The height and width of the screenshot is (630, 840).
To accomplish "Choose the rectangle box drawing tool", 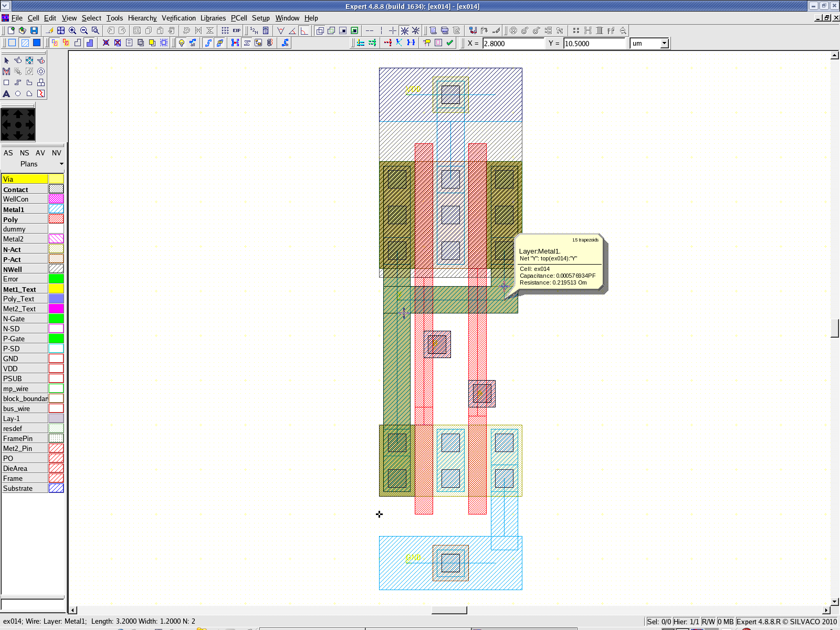I will click(x=6, y=82).
